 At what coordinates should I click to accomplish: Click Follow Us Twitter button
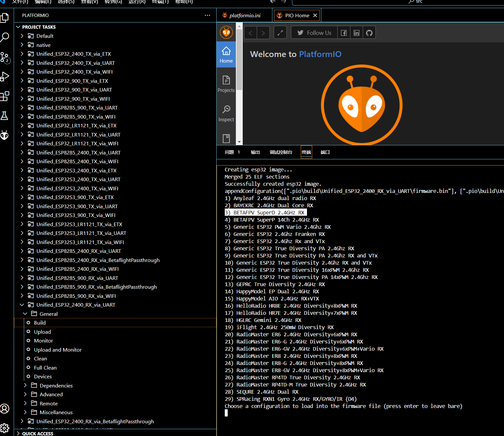[314, 33]
